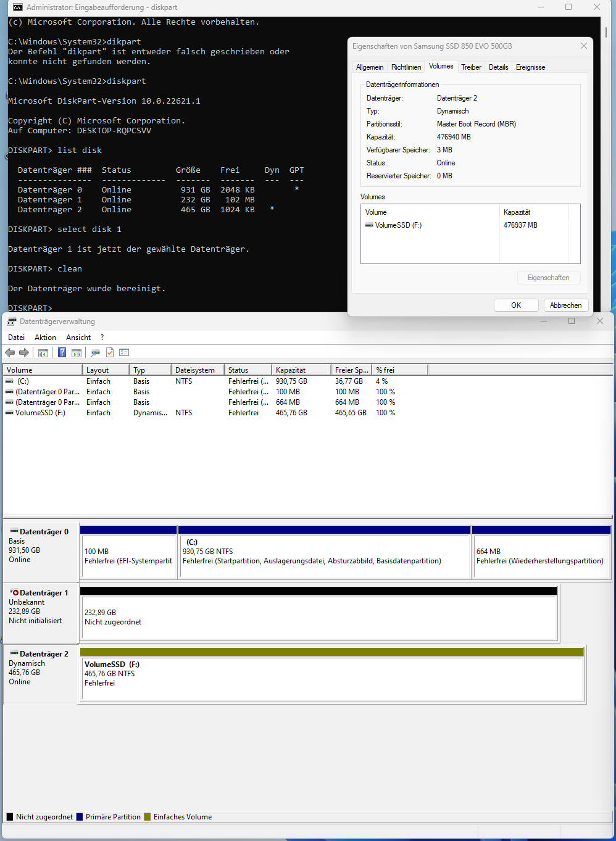Click the 36,77 GB free space cell
This screenshot has height=841, width=616.
pos(349,381)
